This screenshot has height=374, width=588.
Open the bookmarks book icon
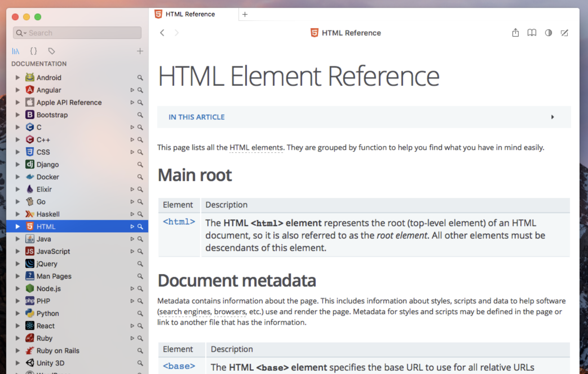pos(532,33)
